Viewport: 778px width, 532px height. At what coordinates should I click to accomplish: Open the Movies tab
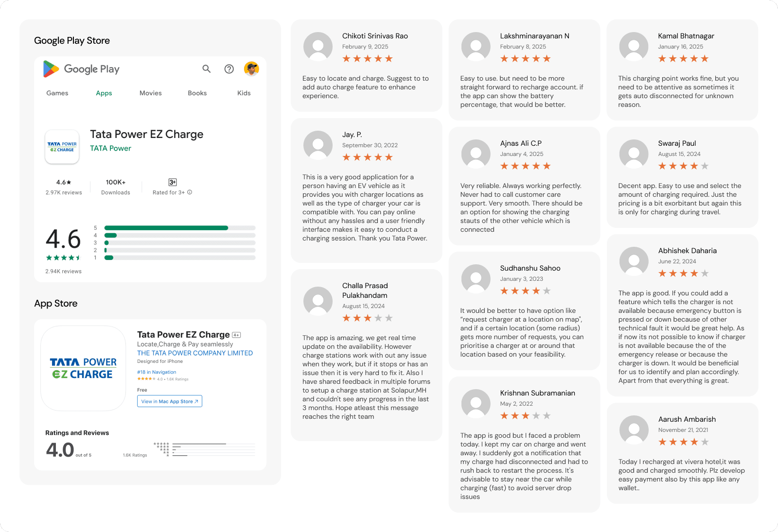point(151,93)
